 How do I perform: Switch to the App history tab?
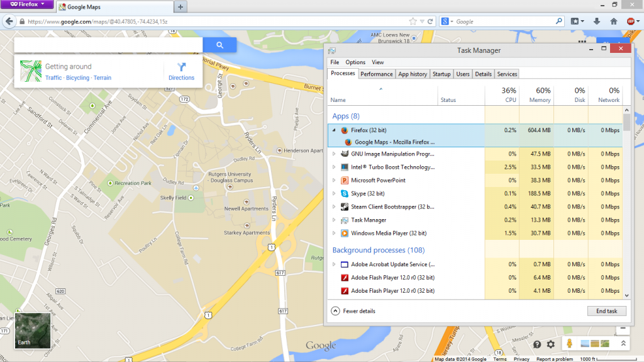(x=413, y=74)
